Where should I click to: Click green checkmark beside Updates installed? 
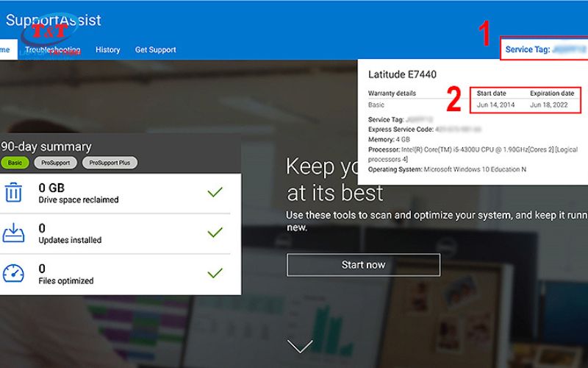pos(215,233)
